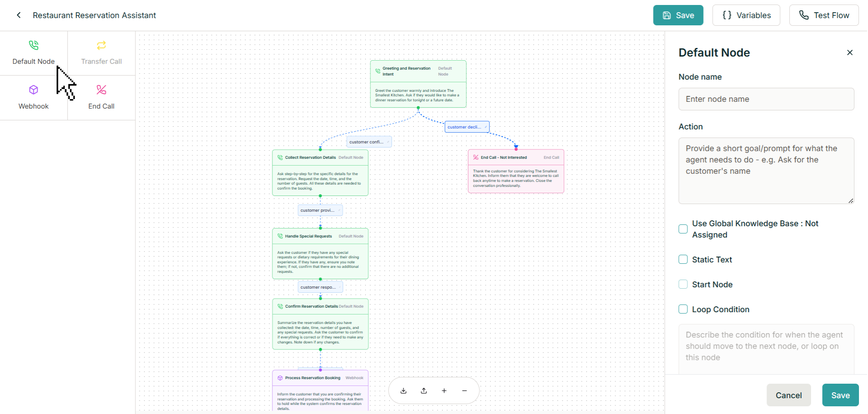This screenshot has height=414, width=868.
Task: Click cube icon on Process Reservation Booking node
Action: pyautogui.click(x=280, y=378)
